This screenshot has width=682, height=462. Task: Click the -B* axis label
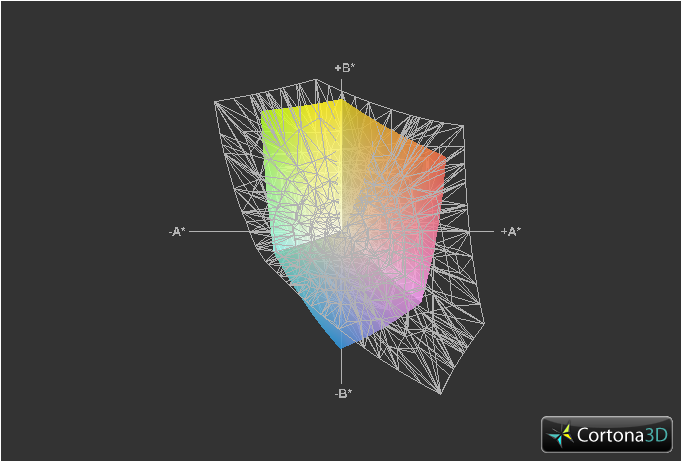343,393
